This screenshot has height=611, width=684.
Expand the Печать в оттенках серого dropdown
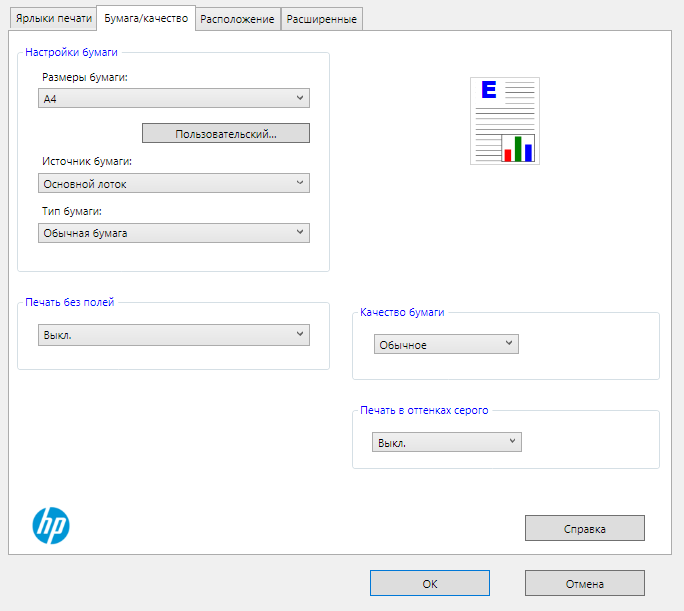tap(447, 442)
